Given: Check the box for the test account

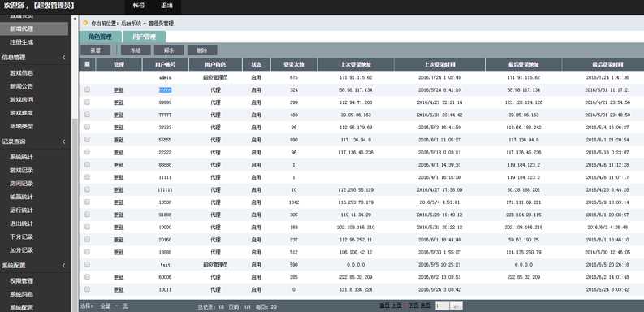Looking at the screenshot, I should [x=87, y=264].
